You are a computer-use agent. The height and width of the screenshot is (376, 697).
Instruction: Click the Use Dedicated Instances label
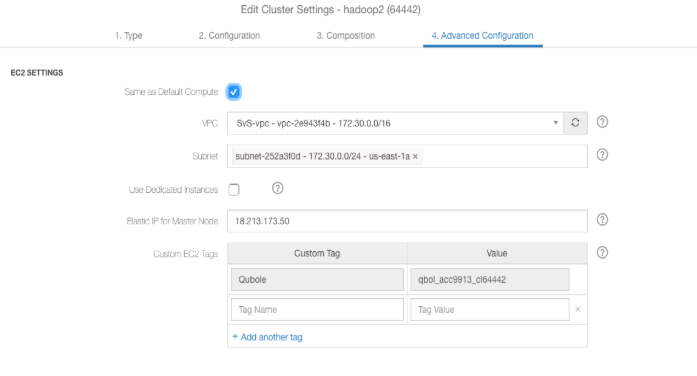point(173,190)
